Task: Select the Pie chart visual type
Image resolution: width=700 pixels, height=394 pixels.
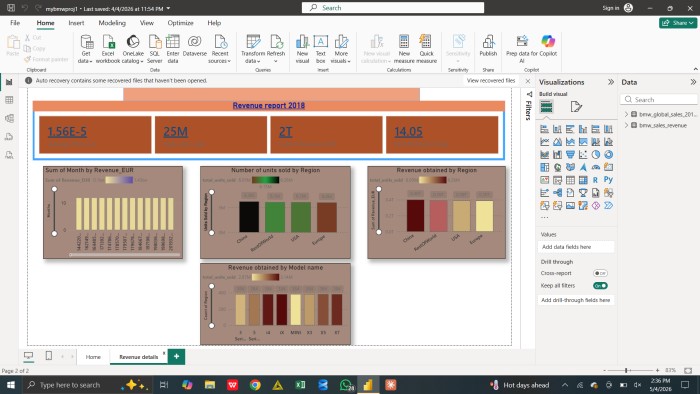Action: (x=596, y=154)
